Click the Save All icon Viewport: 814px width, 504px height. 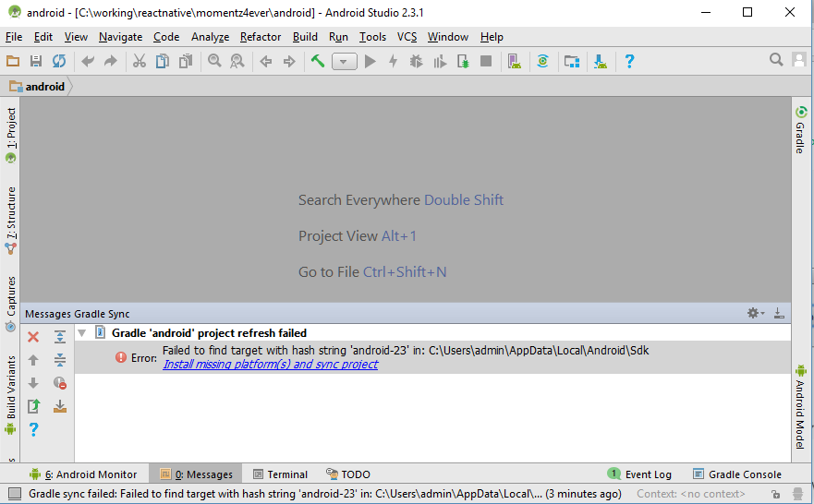point(36,61)
